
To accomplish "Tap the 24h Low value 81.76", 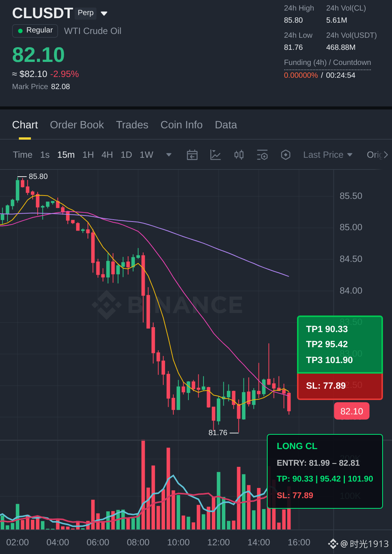I will coord(293,48).
